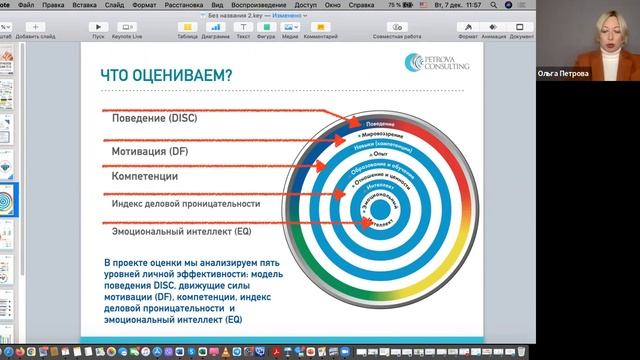Open the Zoom app in the Dock

pos(345,352)
